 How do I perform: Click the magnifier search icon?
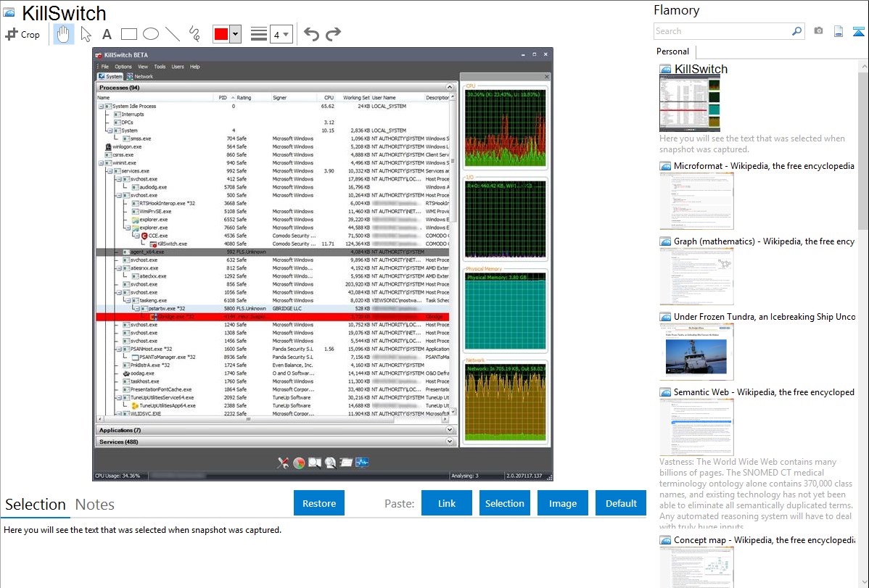[x=797, y=31]
